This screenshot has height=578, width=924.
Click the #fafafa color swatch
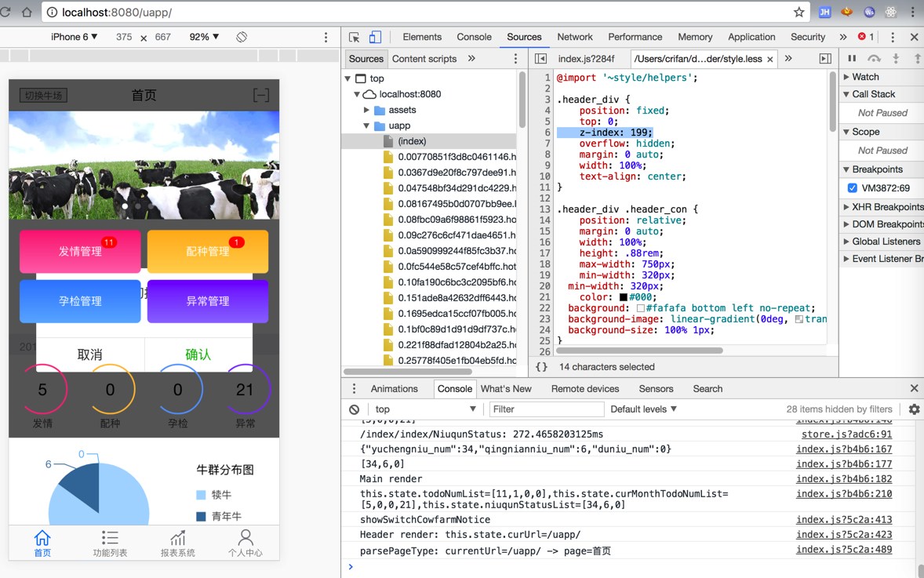coord(640,308)
